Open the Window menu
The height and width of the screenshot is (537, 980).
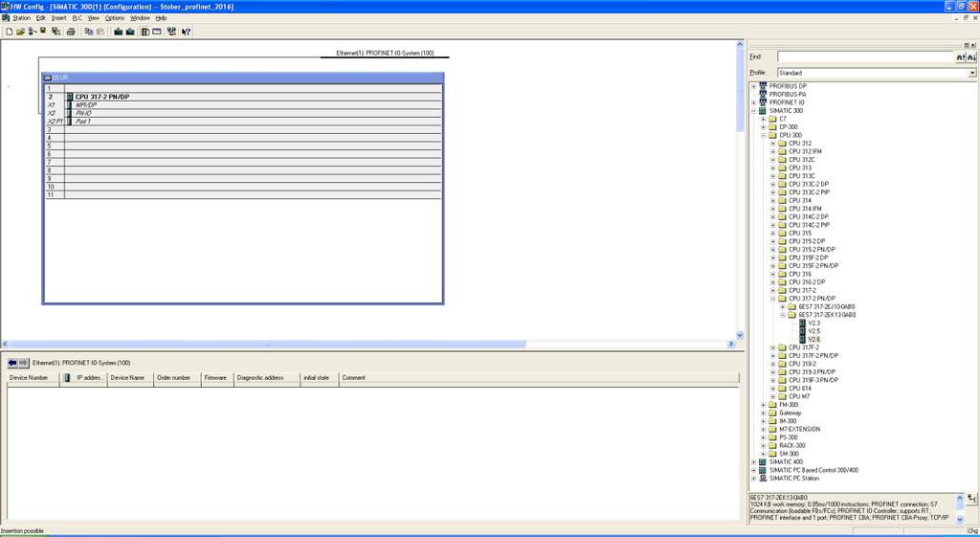click(140, 18)
